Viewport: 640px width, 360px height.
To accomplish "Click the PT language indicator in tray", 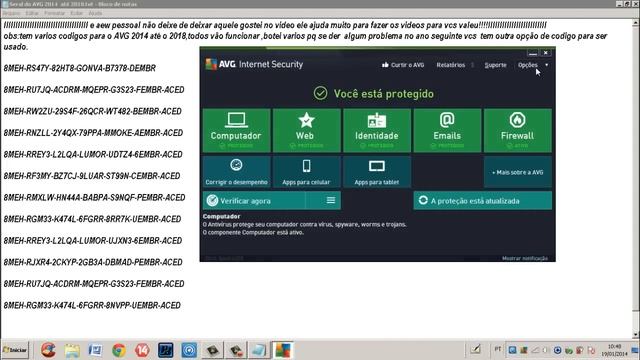I will 498,349.
